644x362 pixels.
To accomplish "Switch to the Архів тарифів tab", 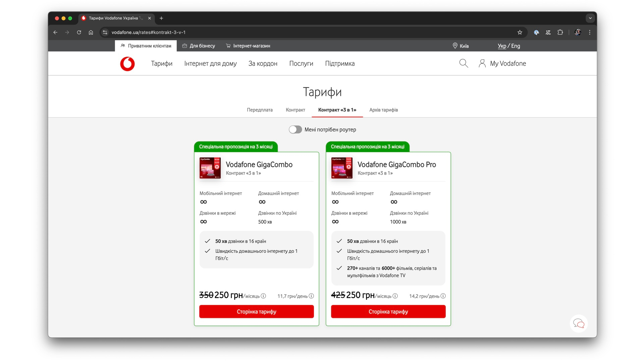I will point(384,110).
